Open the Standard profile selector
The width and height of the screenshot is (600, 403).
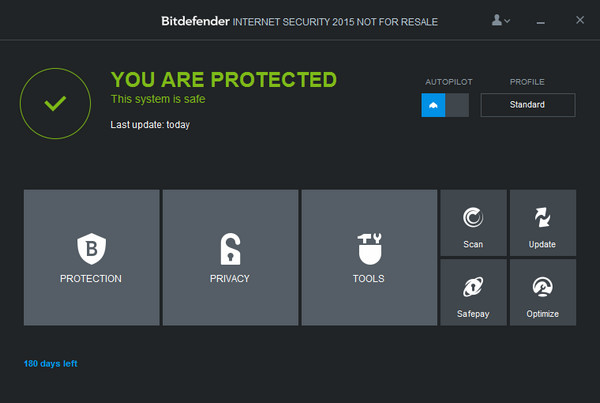tap(527, 105)
